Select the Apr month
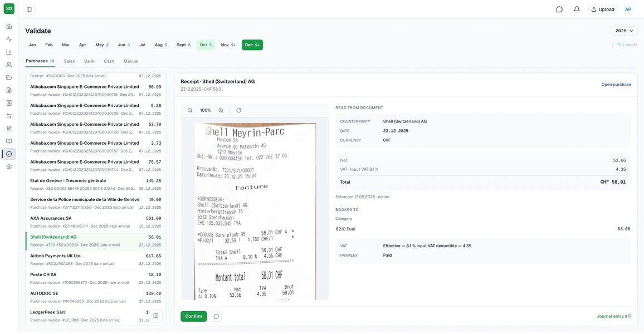644x334 pixels. (x=82, y=45)
